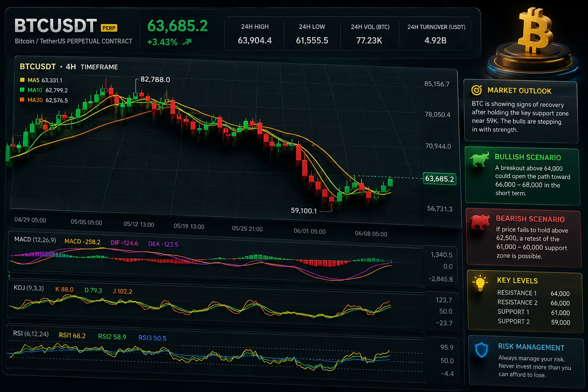Click the green up-arrow beside +3.43%
Image resolution: width=588 pixels, height=392 pixels.
click(187, 42)
